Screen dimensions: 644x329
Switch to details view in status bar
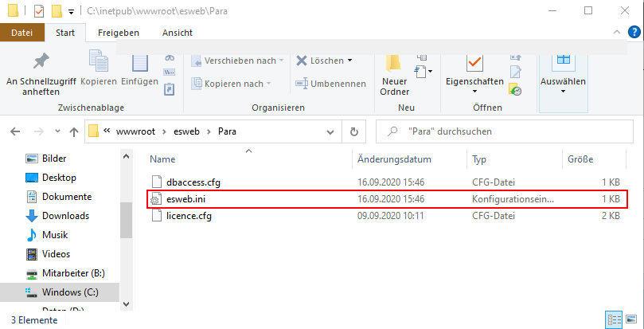(x=614, y=319)
